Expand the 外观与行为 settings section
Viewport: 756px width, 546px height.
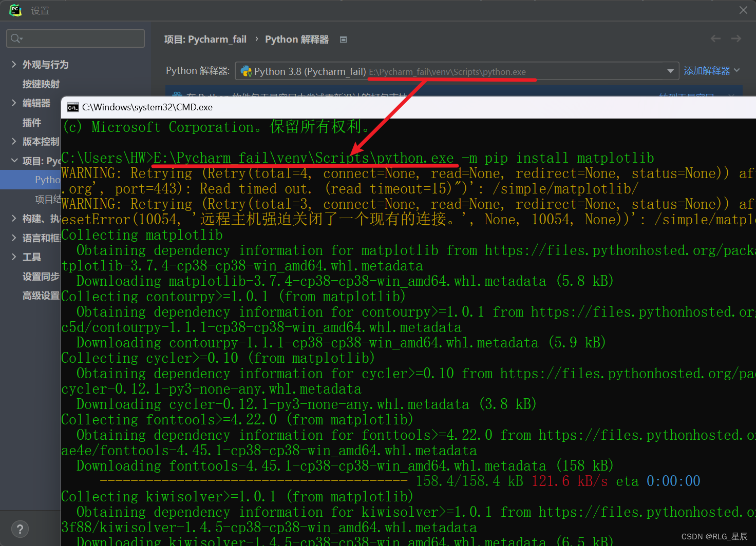(x=14, y=64)
